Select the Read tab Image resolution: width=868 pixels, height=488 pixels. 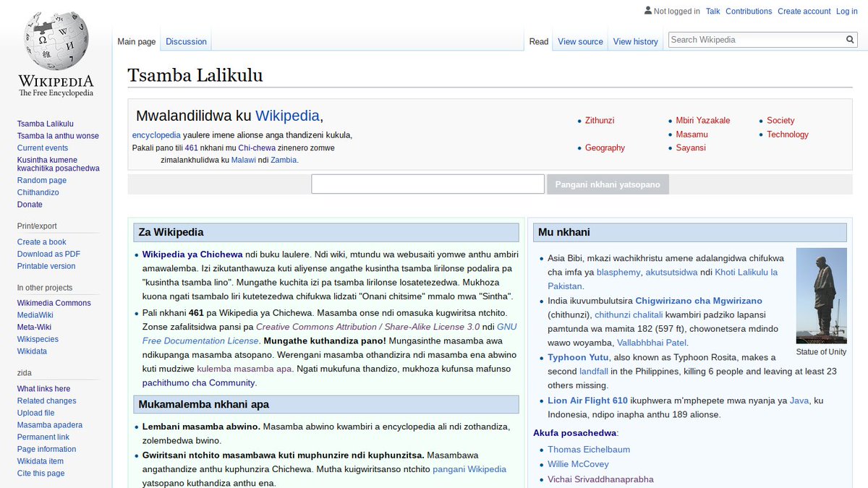click(539, 41)
